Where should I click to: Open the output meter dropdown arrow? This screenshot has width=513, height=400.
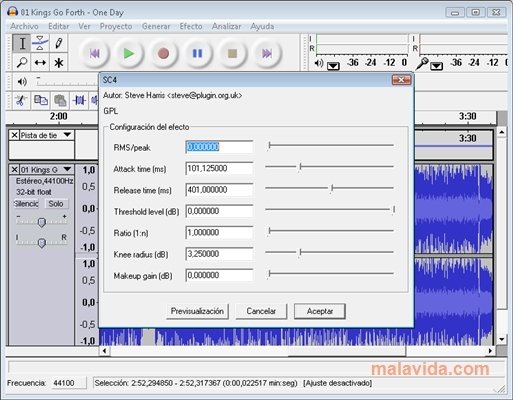tap(333, 66)
